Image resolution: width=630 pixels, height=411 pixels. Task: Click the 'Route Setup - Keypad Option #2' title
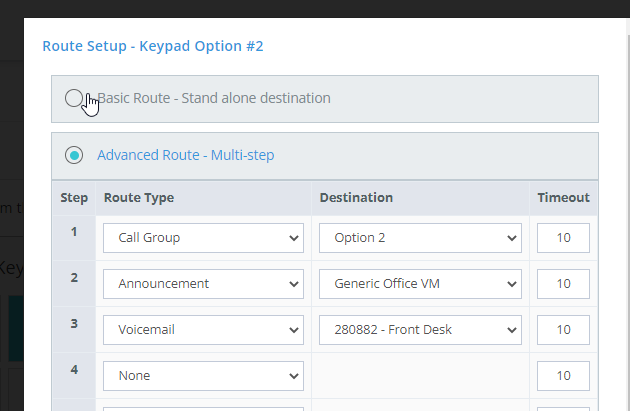153,46
